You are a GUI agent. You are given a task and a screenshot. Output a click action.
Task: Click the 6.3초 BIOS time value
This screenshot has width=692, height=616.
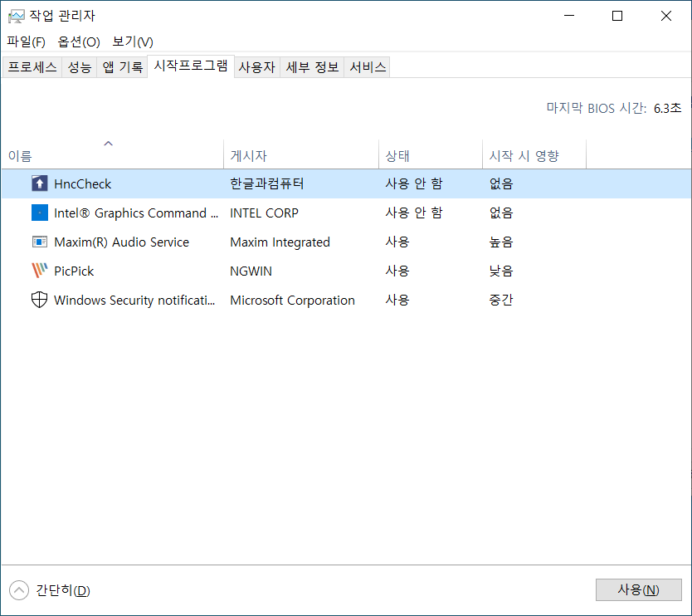coord(667,108)
